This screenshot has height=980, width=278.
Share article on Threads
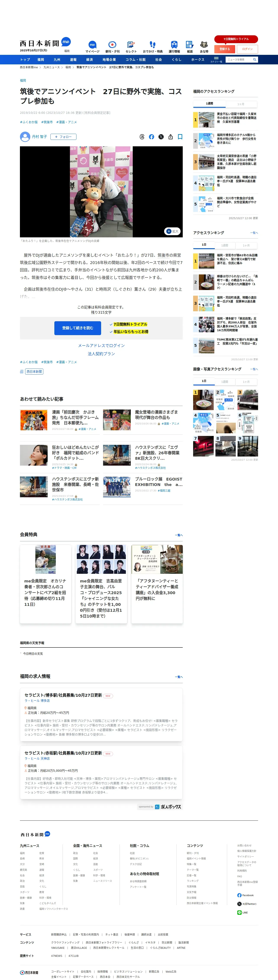coord(142,137)
